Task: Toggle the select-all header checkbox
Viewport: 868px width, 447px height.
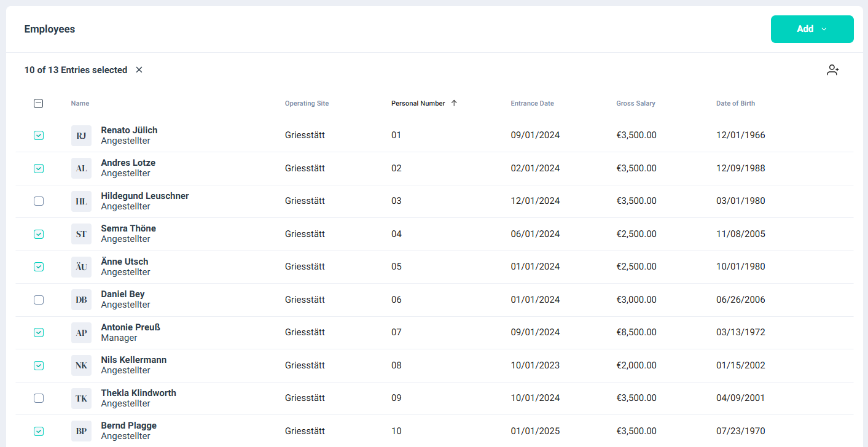Action: (39, 104)
